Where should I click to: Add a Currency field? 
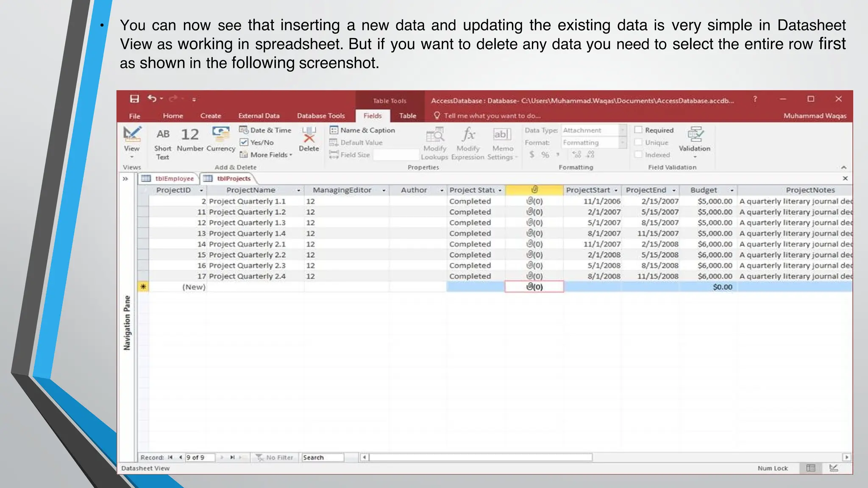(221, 139)
